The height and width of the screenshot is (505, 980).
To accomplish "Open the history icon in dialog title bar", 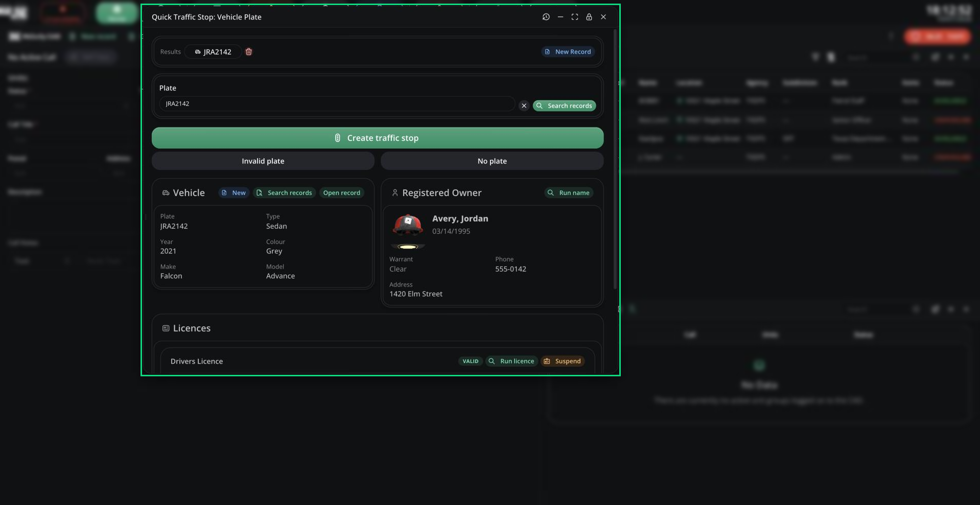I will 546,17.
